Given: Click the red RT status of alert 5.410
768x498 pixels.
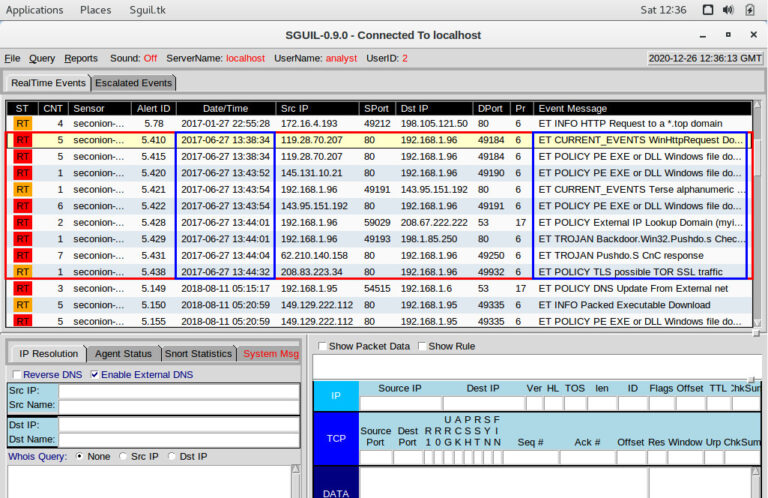Looking at the screenshot, I should (x=23, y=140).
